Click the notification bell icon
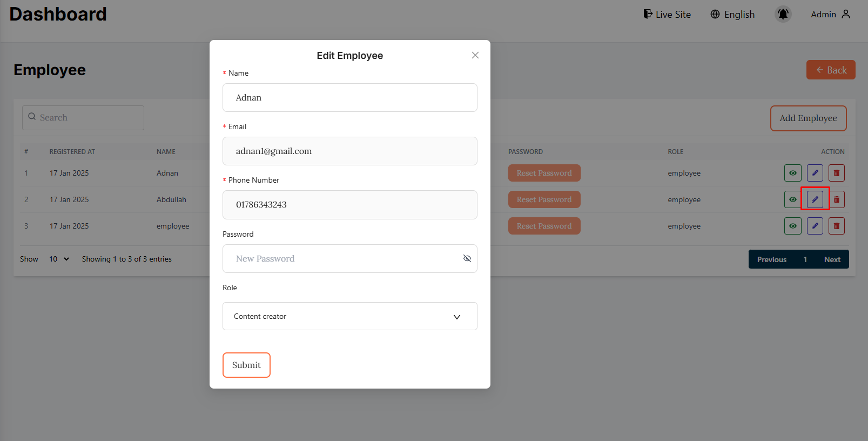Screen dimensions: 868x441 pos(783,14)
